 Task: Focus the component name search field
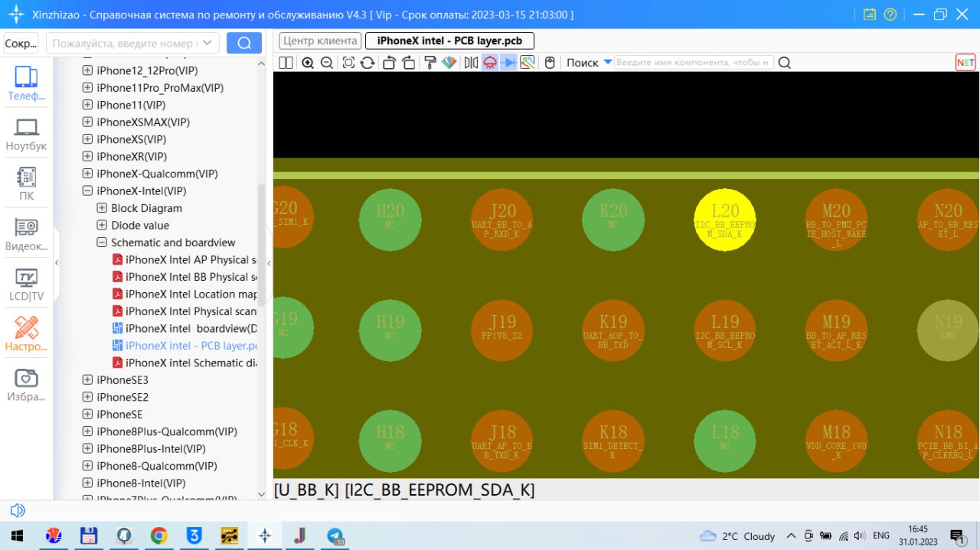[x=694, y=63]
